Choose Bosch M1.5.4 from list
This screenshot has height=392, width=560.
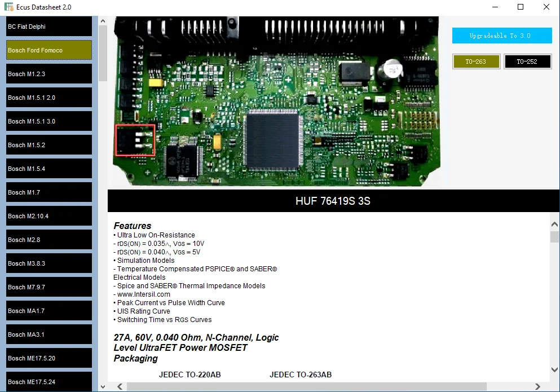tap(49, 169)
